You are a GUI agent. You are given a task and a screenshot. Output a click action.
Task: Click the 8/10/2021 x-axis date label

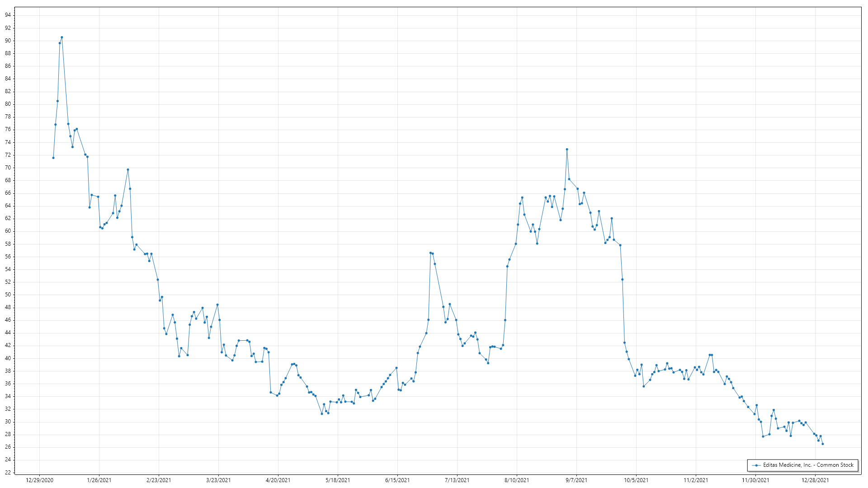[517, 480]
